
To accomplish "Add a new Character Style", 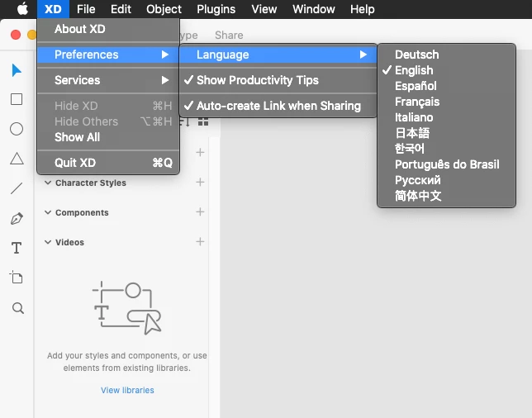I will pyautogui.click(x=200, y=183).
